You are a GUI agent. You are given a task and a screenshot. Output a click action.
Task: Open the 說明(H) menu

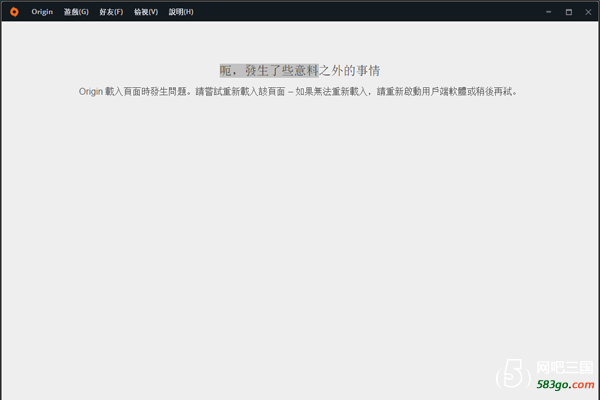[181, 12]
